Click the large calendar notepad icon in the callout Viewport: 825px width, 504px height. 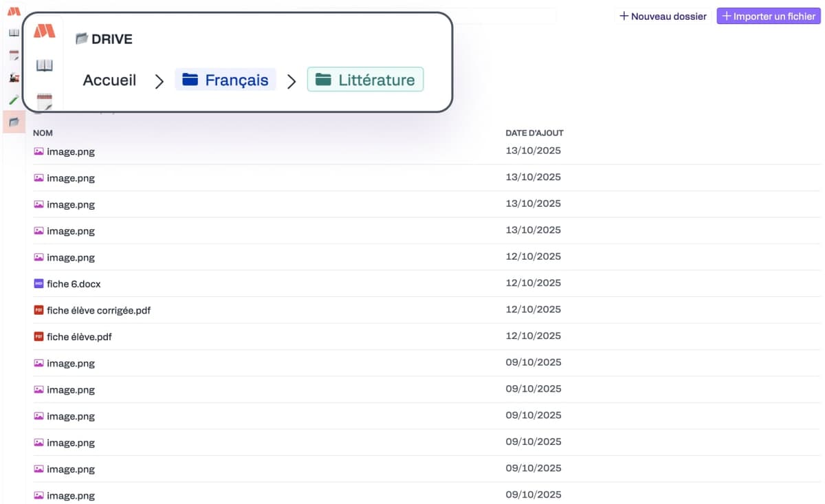pyautogui.click(x=45, y=102)
